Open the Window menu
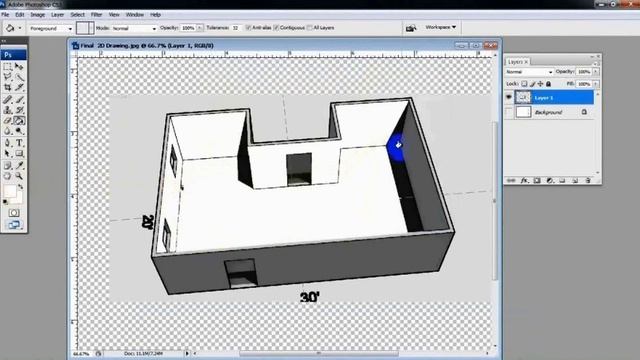 135,15
